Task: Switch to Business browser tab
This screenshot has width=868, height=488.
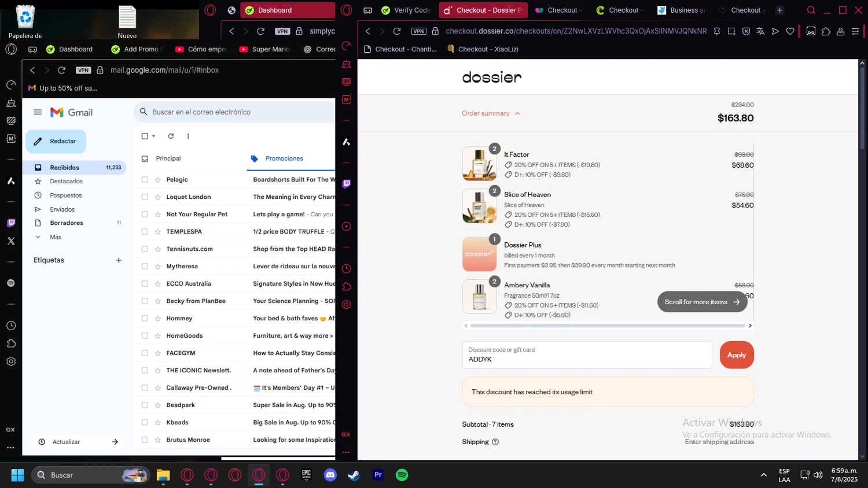Action: (x=681, y=10)
